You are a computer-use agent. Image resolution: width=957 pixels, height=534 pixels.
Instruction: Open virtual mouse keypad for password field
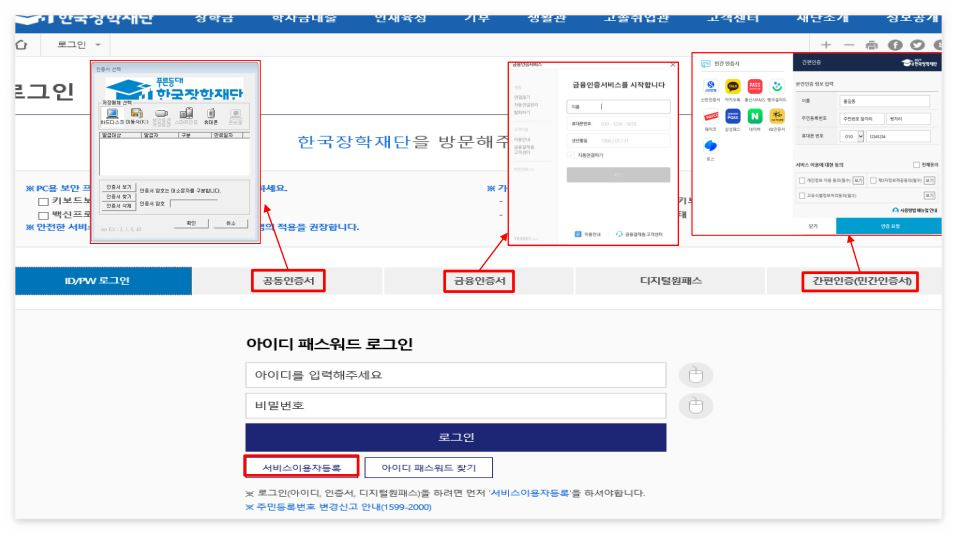click(696, 406)
